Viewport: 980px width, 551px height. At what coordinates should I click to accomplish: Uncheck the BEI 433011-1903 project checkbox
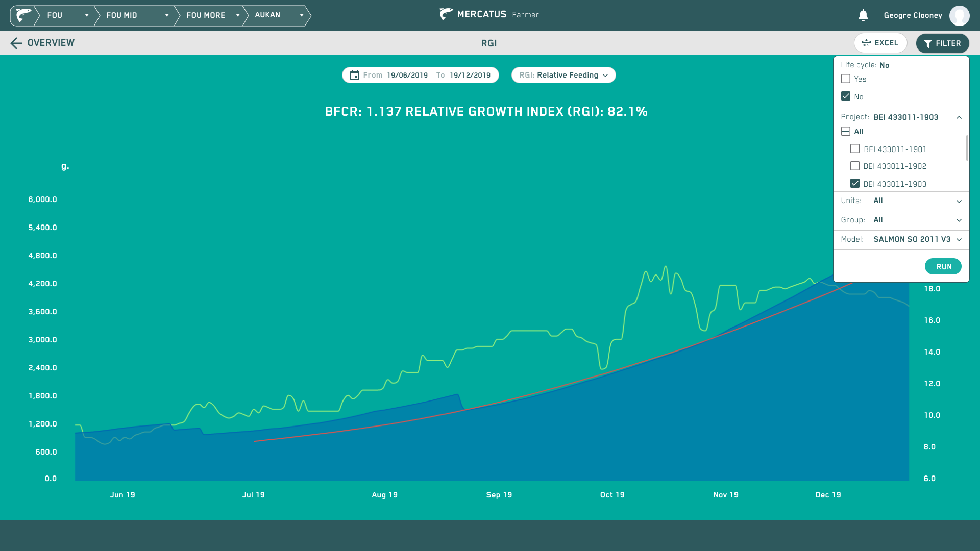click(855, 183)
